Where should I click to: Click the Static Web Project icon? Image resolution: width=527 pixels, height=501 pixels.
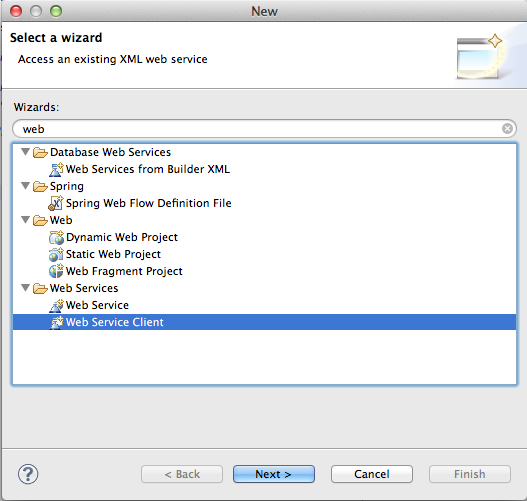click(56, 254)
